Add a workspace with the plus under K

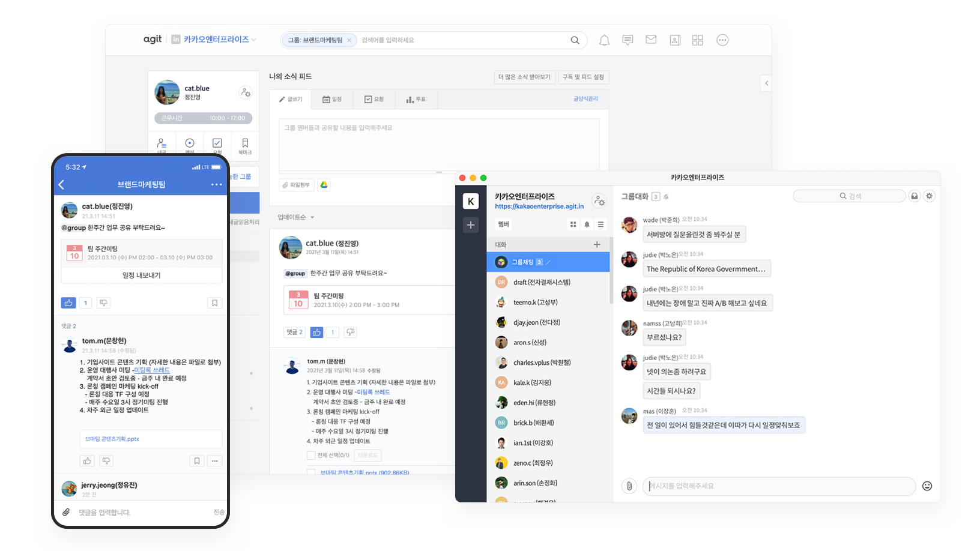click(x=471, y=225)
